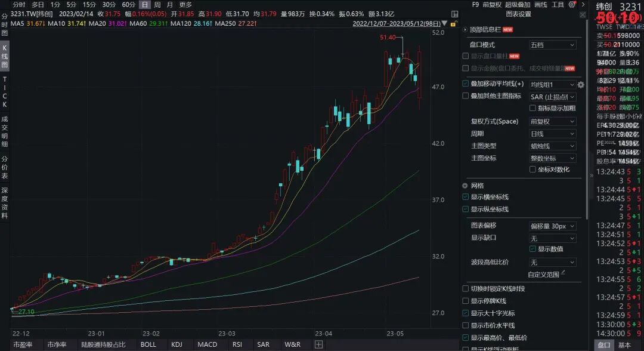644x351 pixels.
Task: Click 自定义范围 link
Action: pyautogui.click(x=543, y=275)
